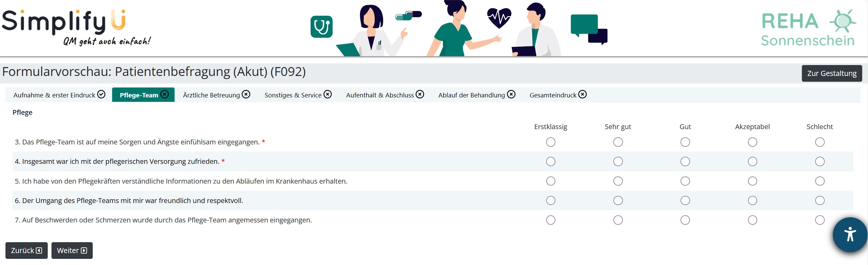The width and height of the screenshot is (868, 265).
Task: Open the Ablauf der Behandlung tab
Action: click(x=472, y=95)
